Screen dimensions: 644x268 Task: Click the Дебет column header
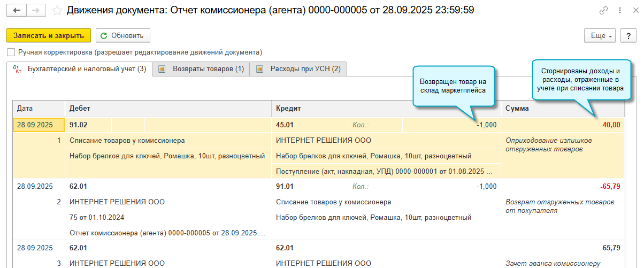coord(80,109)
